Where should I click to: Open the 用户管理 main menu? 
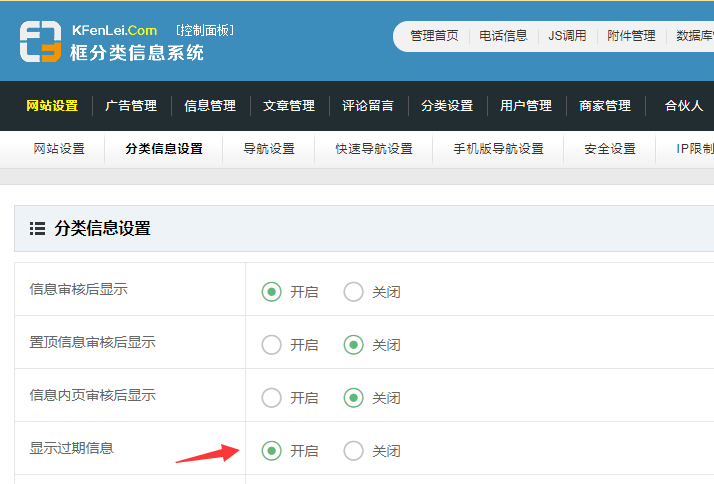click(526, 106)
